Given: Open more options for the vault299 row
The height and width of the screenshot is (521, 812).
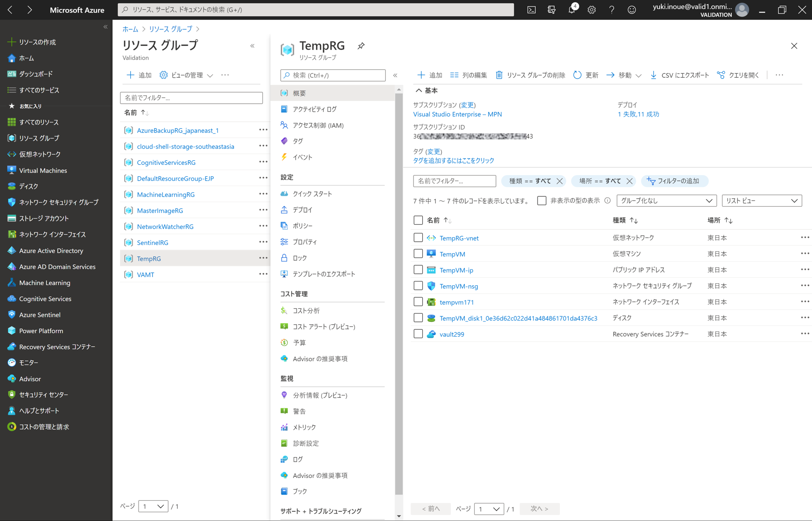Looking at the screenshot, I should (x=805, y=334).
